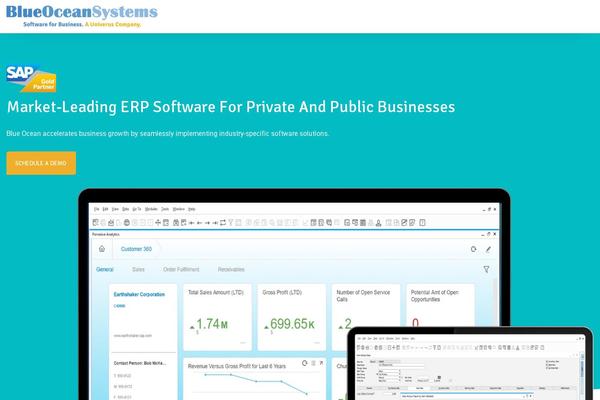Click the toolbar Refresh record icon
The width and height of the screenshot is (600, 400).
223,222
